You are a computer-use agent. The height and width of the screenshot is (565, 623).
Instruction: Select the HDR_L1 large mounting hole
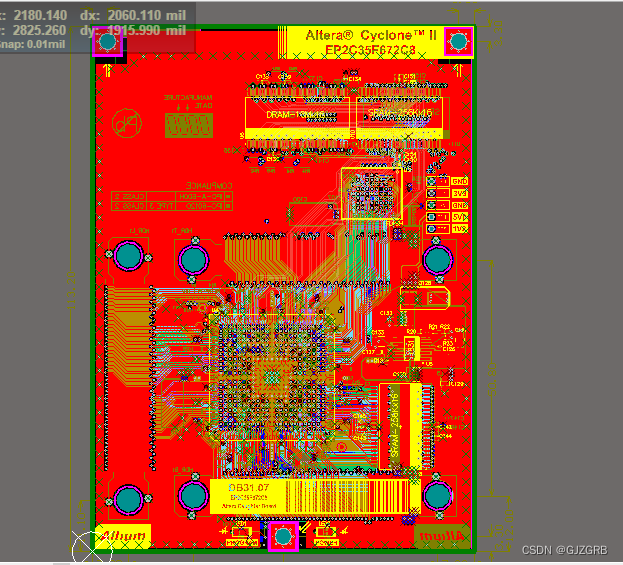pyautogui.click(x=128, y=256)
